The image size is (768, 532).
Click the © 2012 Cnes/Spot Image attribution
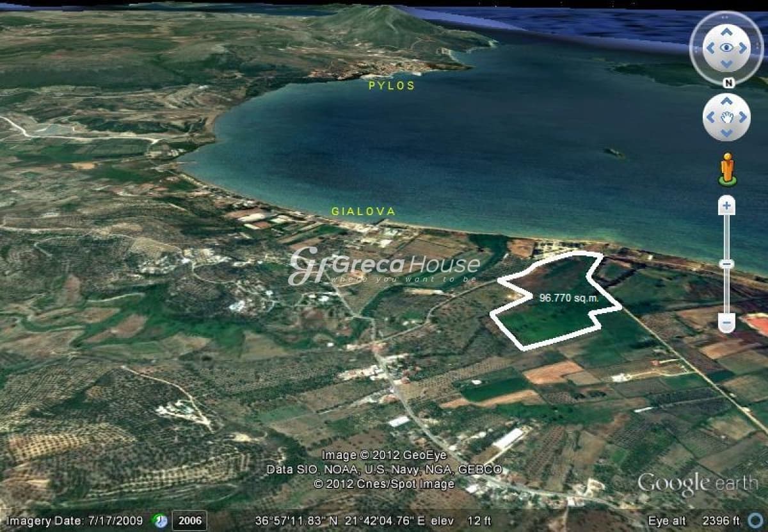[384, 483]
